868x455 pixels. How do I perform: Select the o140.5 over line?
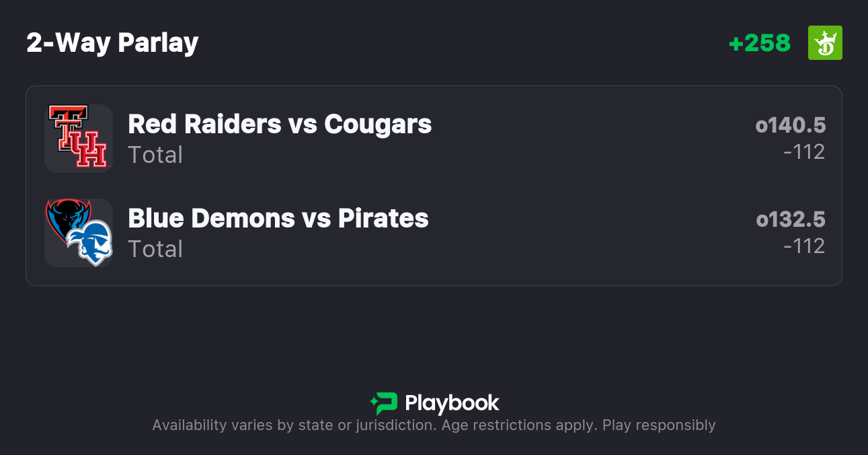[x=790, y=125]
